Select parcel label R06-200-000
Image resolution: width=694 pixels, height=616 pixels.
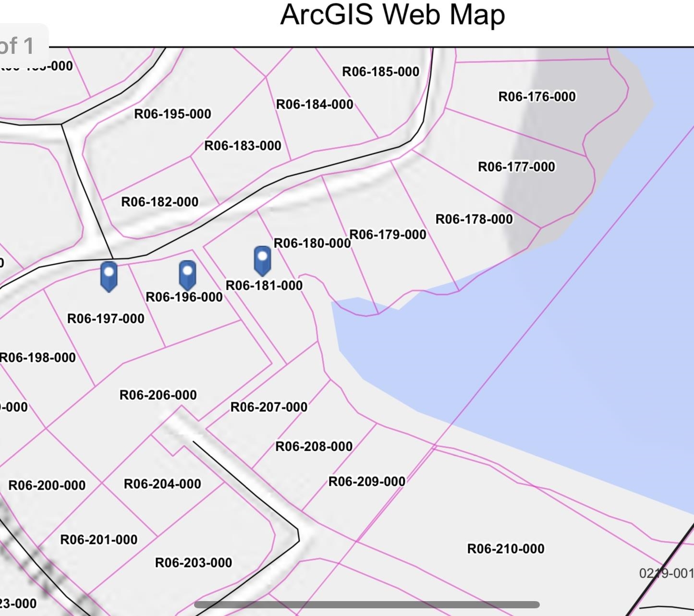pos(47,485)
